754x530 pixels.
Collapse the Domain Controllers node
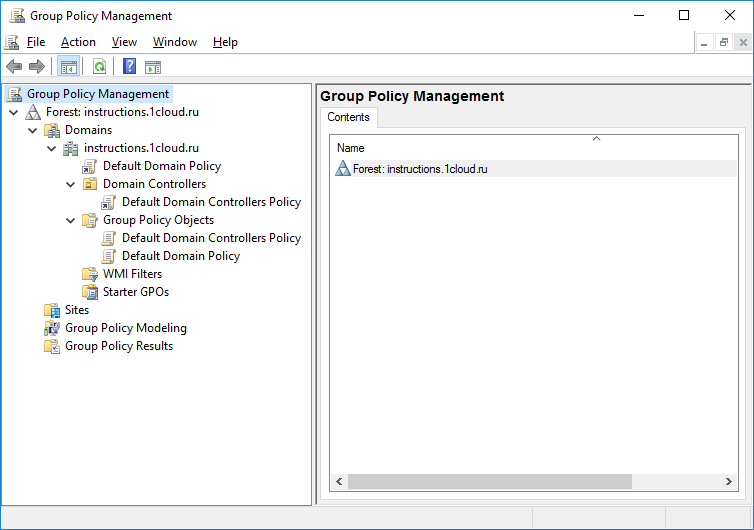click(70, 184)
